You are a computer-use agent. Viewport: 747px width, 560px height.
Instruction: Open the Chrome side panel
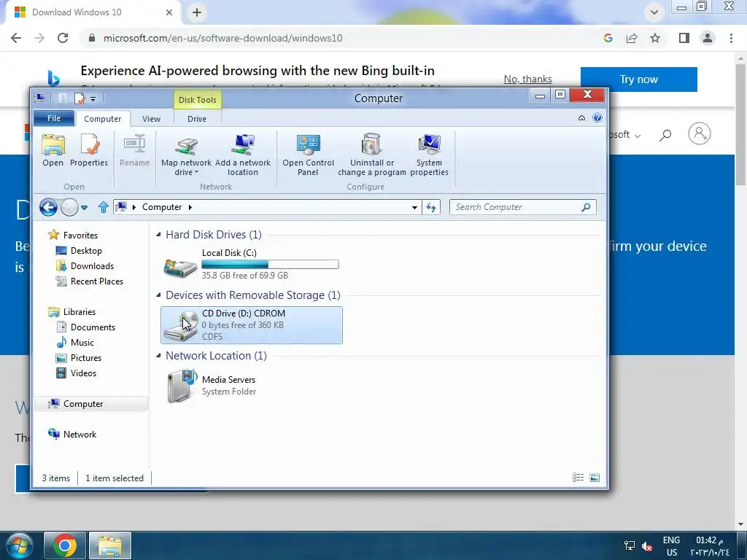pyautogui.click(x=684, y=38)
